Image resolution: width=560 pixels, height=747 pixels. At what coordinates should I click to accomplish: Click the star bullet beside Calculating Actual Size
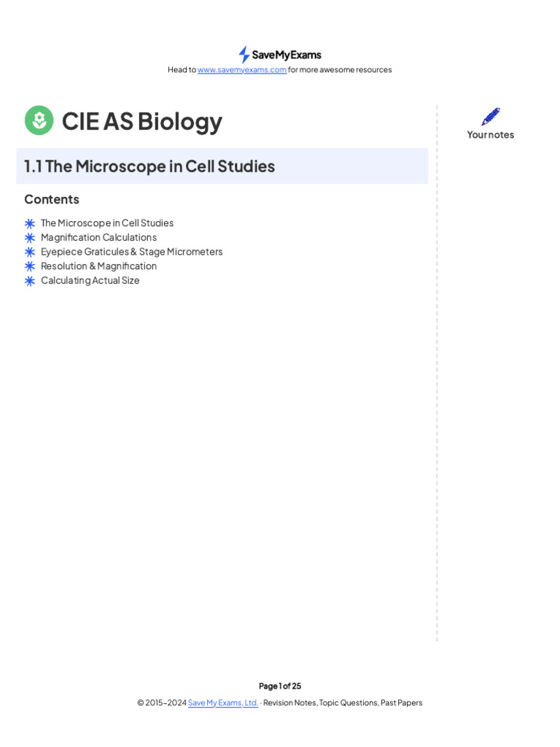(x=30, y=281)
